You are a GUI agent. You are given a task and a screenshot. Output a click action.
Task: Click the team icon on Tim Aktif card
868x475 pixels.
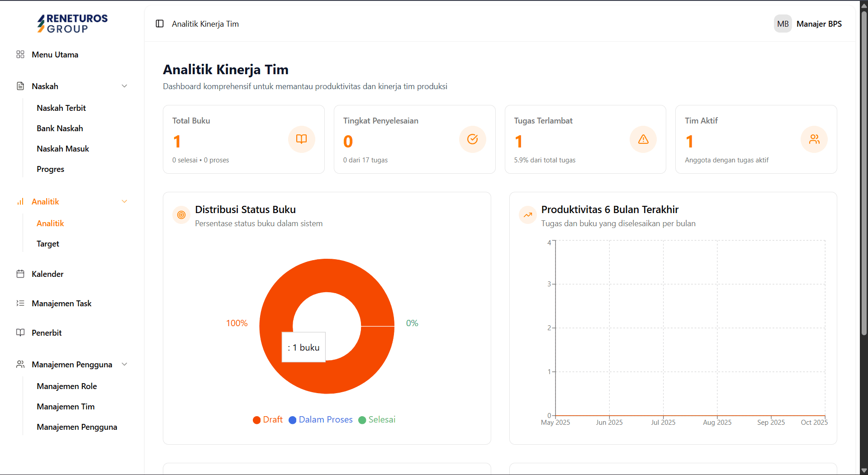(814, 139)
